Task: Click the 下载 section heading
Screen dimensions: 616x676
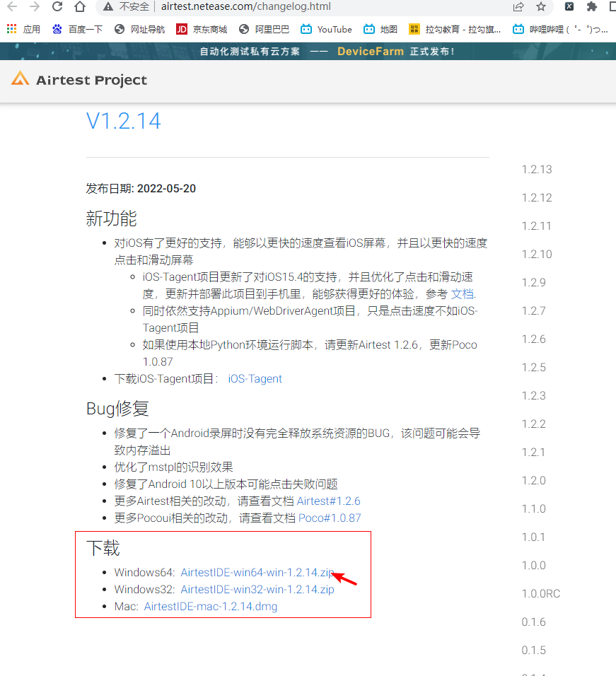Action: click(x=103, y=548)
